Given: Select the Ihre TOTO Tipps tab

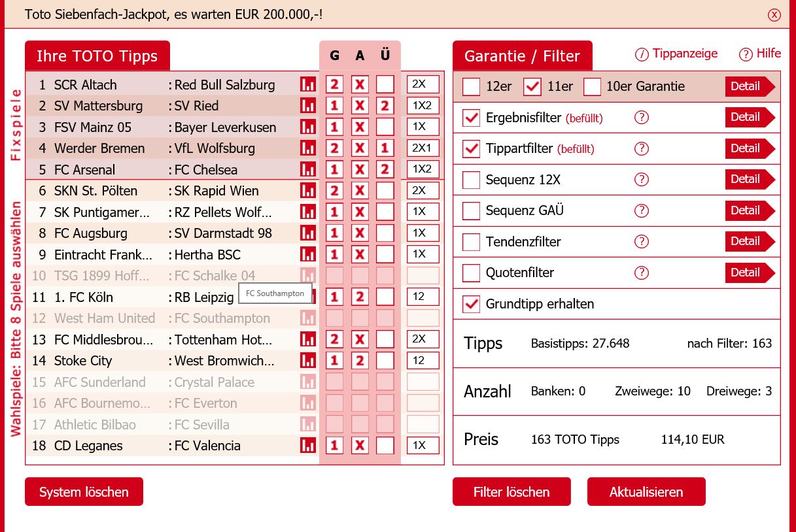Looking at the screenshot, I should (97, 56).
